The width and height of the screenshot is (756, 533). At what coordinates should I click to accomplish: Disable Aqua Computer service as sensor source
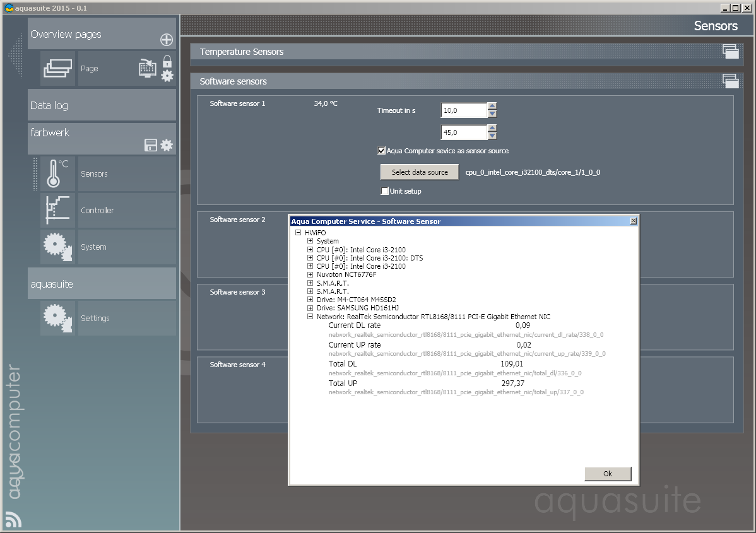tap(381, 151)
